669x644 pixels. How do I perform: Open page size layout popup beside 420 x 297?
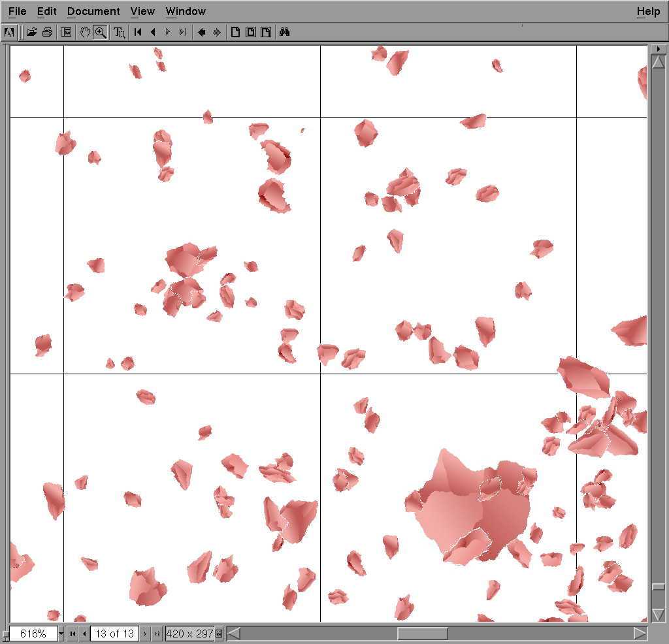click(x=219, y=634)
